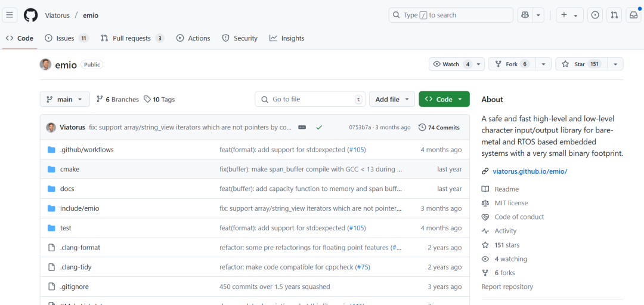Open the hamburger navigation menu
644x305 pixels.
click(x=10, y=15)
